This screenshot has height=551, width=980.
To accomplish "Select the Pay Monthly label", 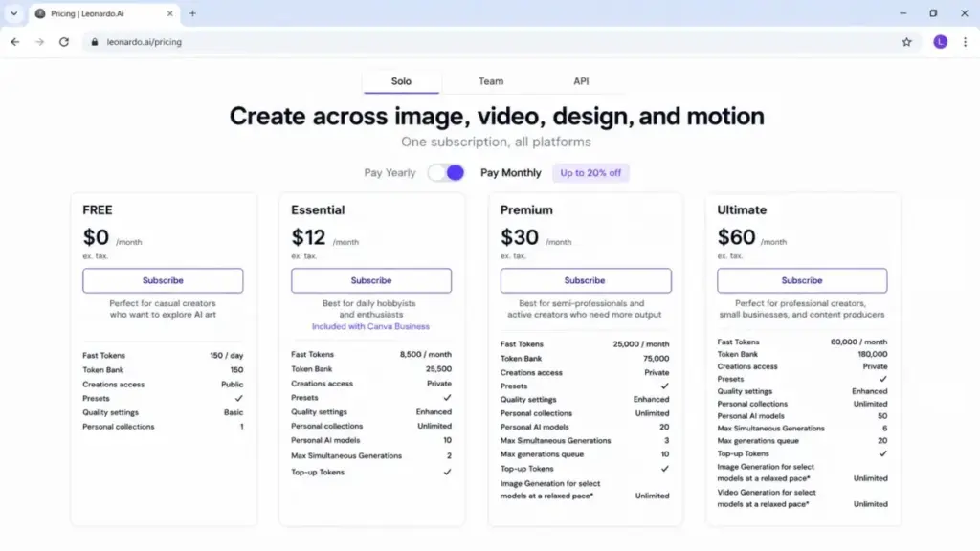I will coord(511,173).
